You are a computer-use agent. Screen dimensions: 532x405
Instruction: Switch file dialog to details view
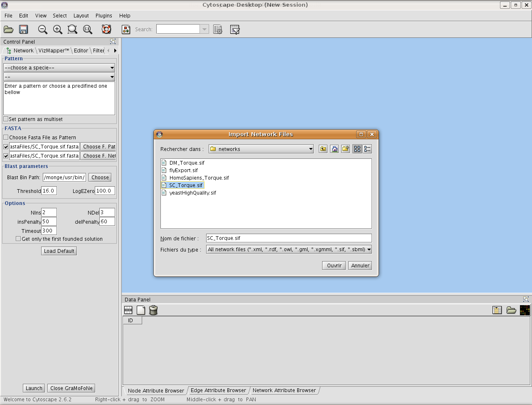[x=367, y=149]
